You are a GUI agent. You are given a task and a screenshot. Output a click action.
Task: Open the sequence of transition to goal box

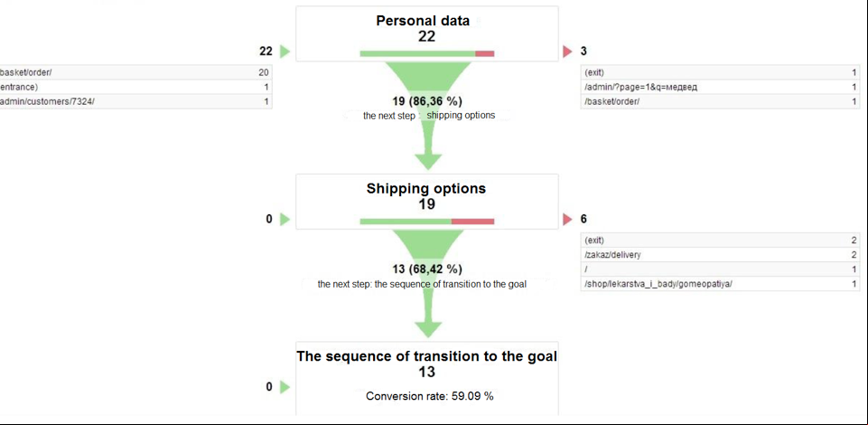click(x=427, y=378)
